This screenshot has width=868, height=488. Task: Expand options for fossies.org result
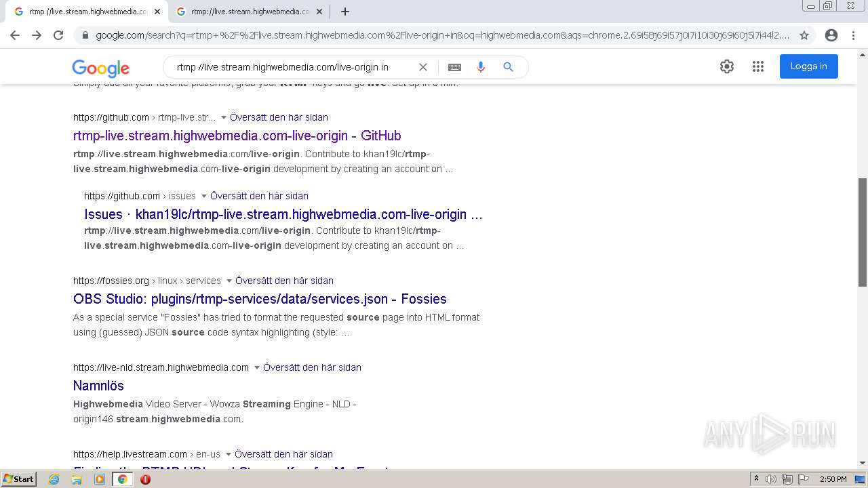coord(229,281)
